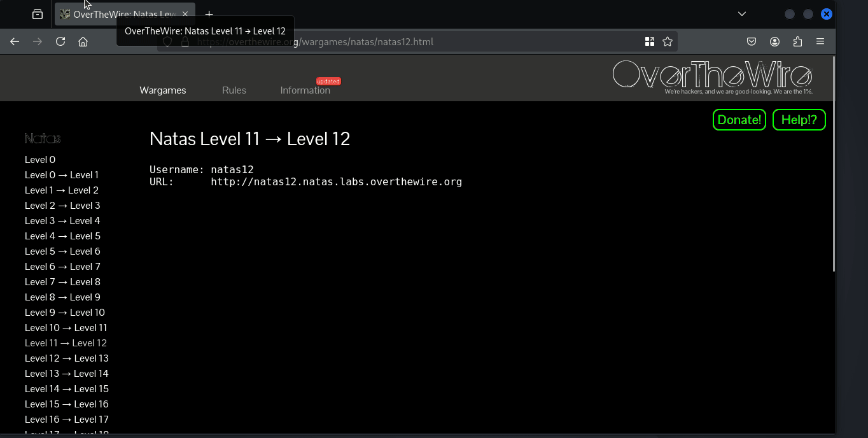Image resolution: width=868 pixels, height=438 pixels.
Task: Bookmark this page with the star
Action: click(668, 41)
